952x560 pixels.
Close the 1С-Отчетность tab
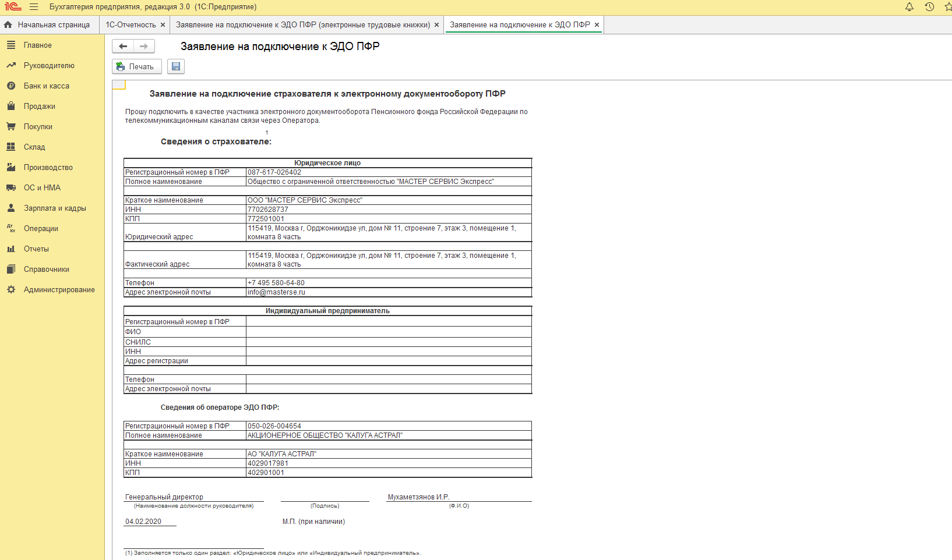tap(163, 24)
